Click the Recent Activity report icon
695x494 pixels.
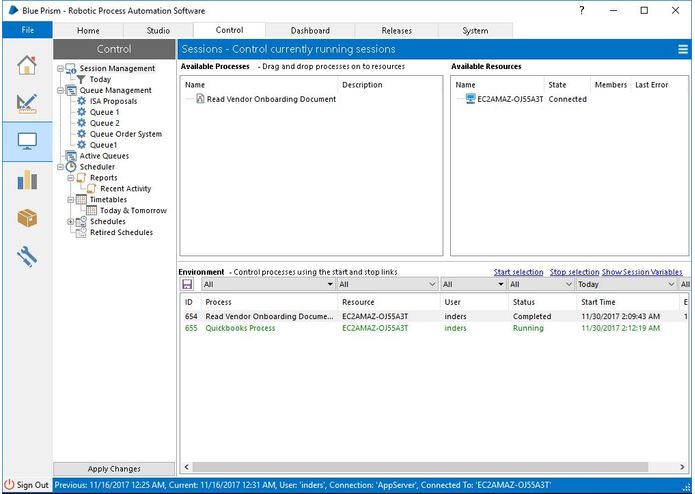pyautogui.click(x=91, y=189)
